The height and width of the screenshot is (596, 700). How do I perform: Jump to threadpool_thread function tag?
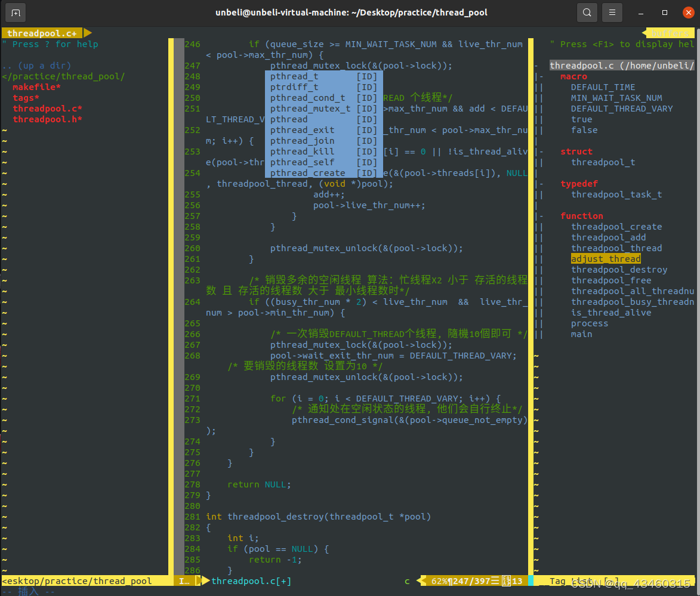coord(616,248)
